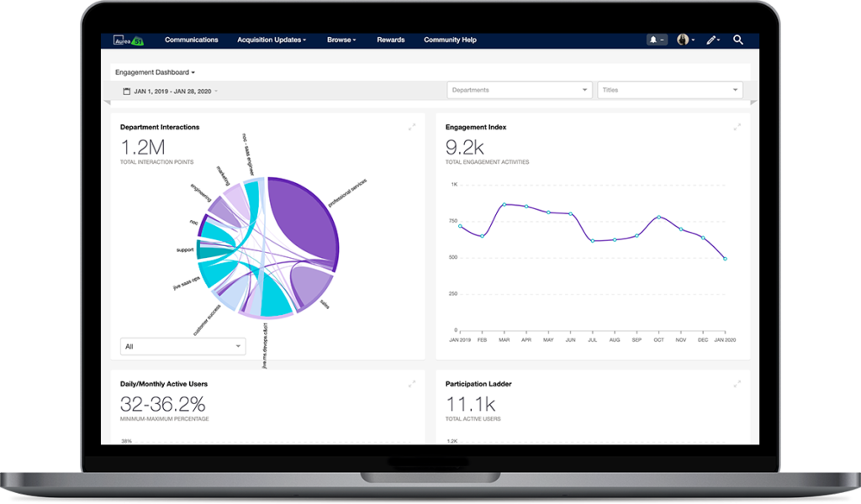Click the Rewards link
The height and width of the screenshot is (504, 861).
[390, 39]
